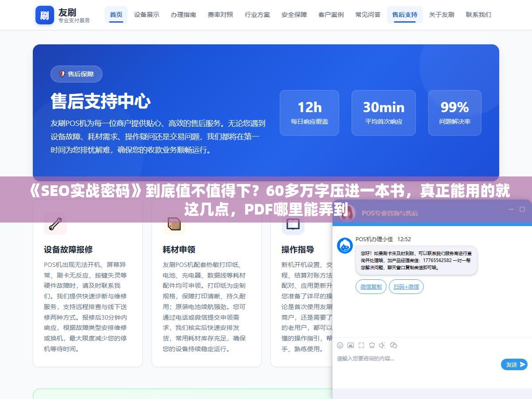Open 常见问答 nav item

pyautogui.click(x=368, y=15)
